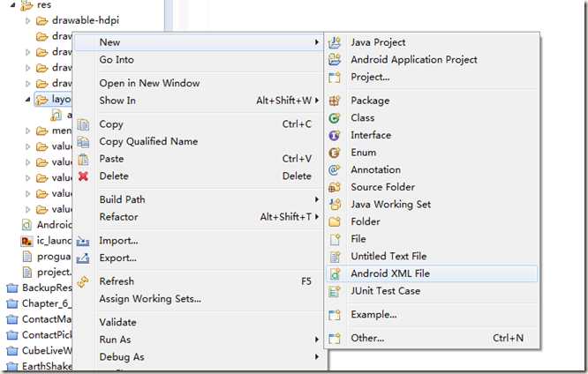Collapse the res folder arrow
Viewport: 588px width, 374px height.
(13, 5)
